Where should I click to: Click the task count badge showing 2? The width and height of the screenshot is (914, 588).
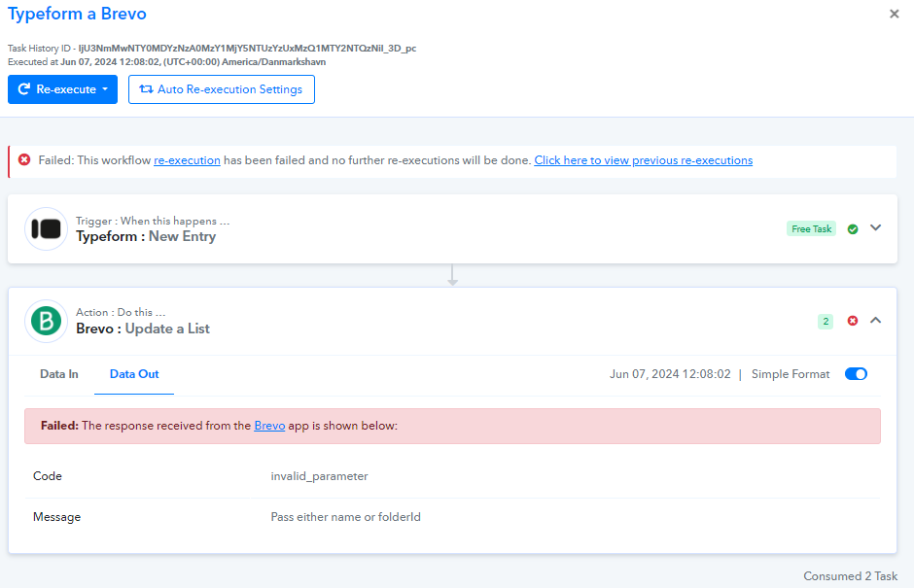click(x=826, y=321)
